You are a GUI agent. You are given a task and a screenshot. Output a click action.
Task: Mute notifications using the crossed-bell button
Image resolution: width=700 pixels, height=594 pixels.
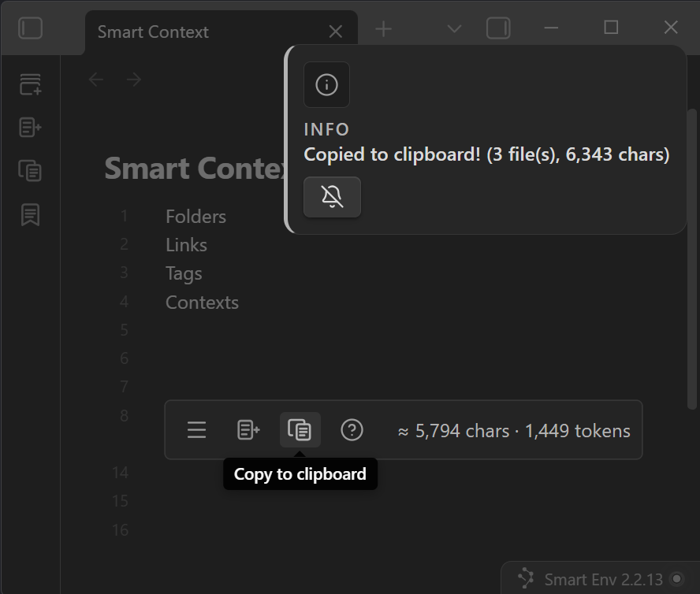point(332,197)
